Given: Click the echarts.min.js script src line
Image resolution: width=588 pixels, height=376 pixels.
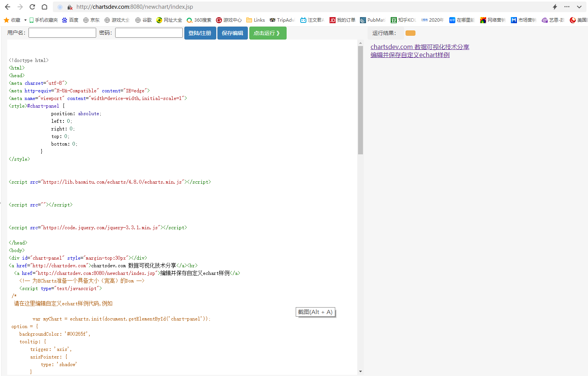Looking at the screenshot, I should (110, 182).
